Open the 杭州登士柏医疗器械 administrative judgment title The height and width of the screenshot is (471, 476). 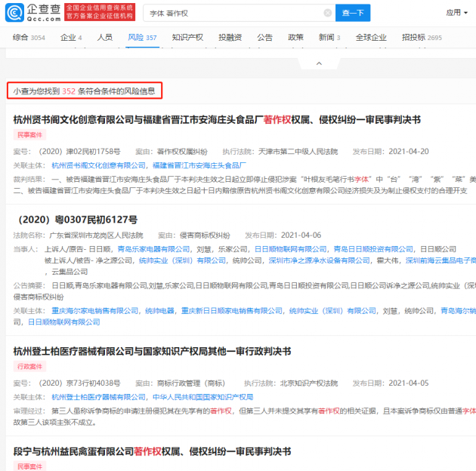point(152,352)
